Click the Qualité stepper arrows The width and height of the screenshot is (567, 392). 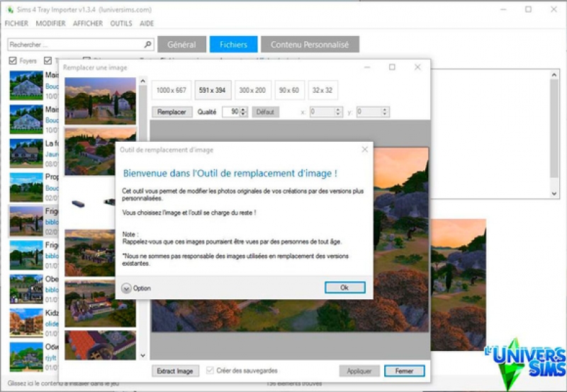[x=243, y=112]
